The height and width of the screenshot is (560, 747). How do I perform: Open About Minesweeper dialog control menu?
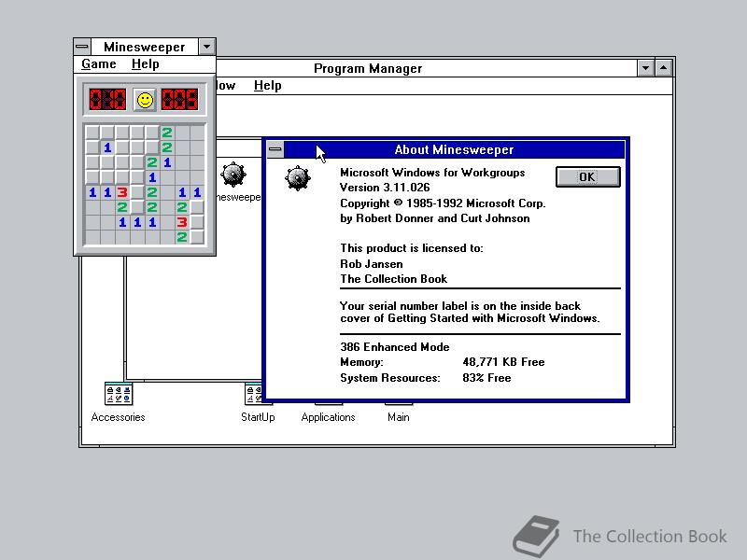(x=275, y=149)
